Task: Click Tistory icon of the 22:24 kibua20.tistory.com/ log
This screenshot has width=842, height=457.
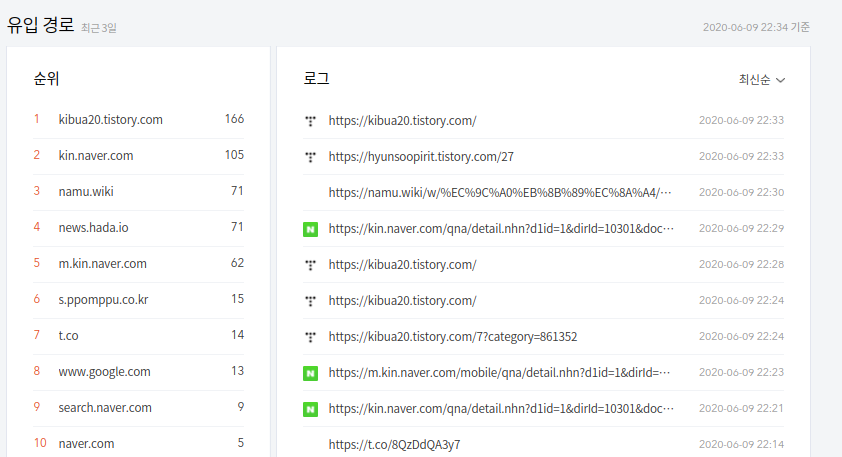Action: tap(310, 301)
